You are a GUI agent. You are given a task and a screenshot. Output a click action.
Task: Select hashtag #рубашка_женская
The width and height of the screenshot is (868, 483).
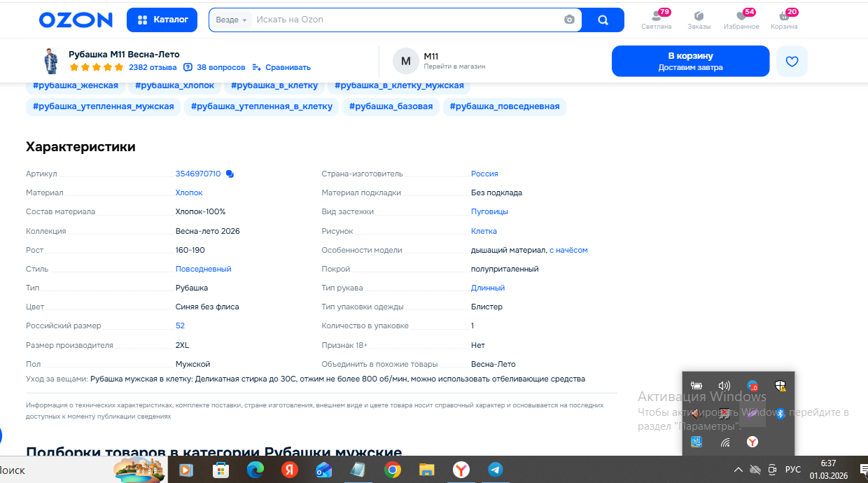[76, 85]
